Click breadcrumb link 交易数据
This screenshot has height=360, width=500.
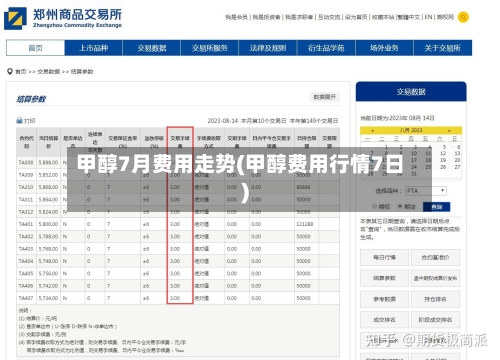point(49,72)
